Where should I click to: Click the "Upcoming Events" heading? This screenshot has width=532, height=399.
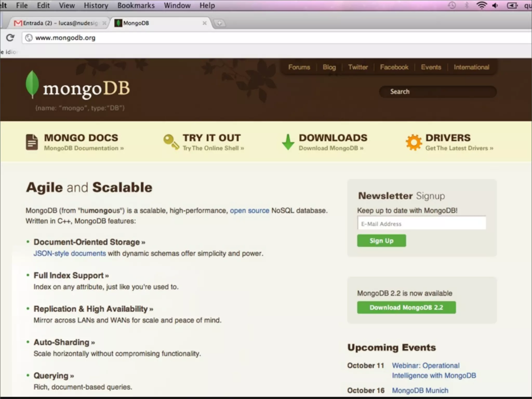[391, 348]
